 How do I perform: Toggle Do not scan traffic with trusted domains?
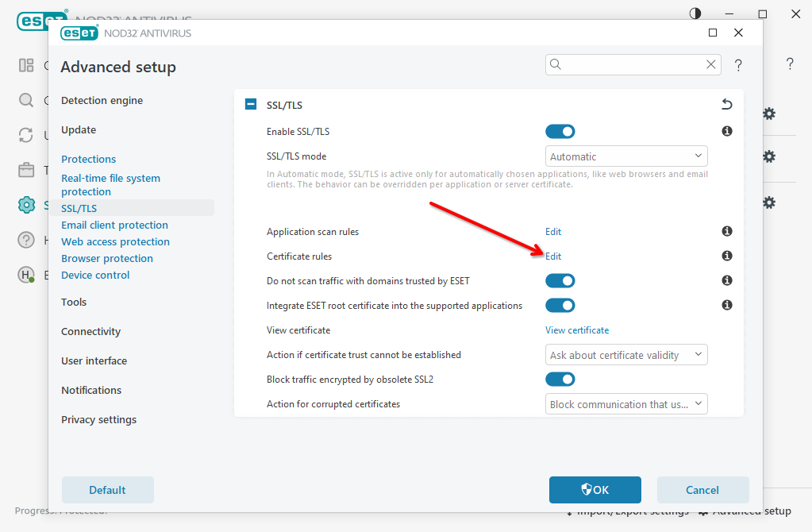560,281
